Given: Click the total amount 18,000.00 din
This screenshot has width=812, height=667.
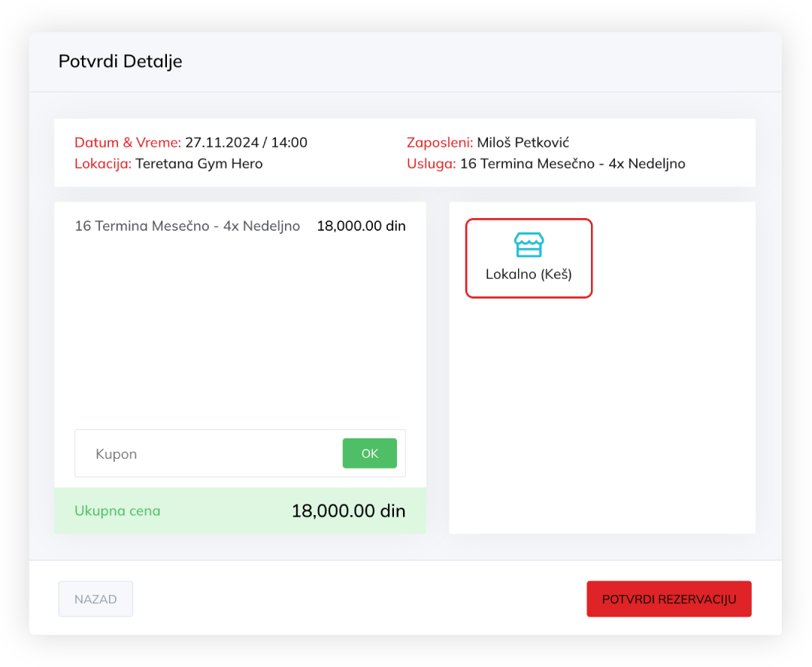Looking at the screenshot, I should click(x=349, y=511).
